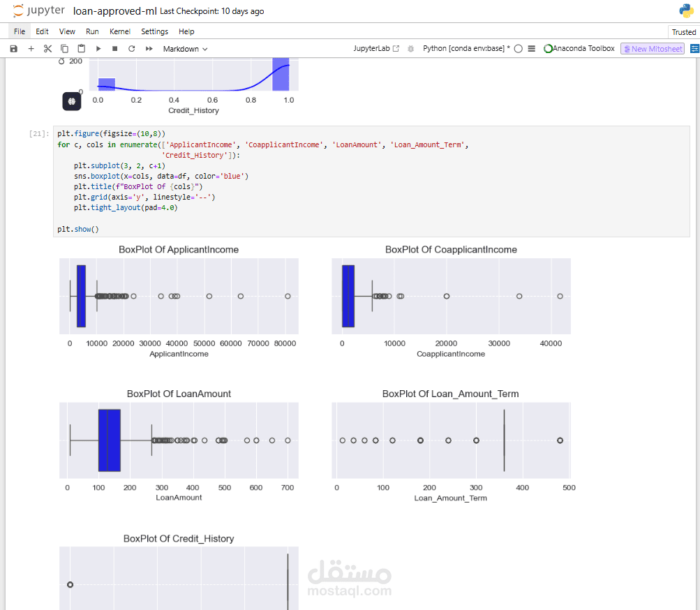The height and width of the screenshot is (610, 700).
Task: Click the debugger bug icon
Action: click(410, 49)
